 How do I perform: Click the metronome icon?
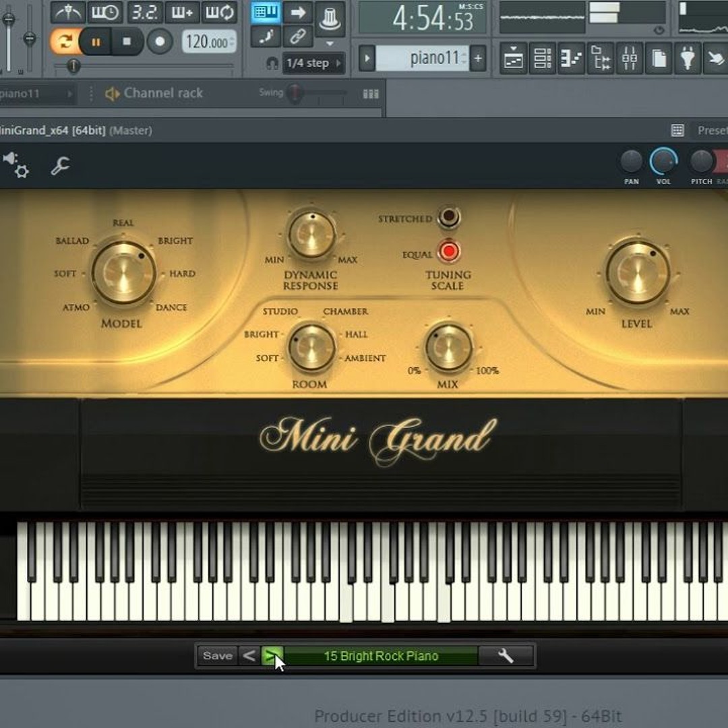68,12
